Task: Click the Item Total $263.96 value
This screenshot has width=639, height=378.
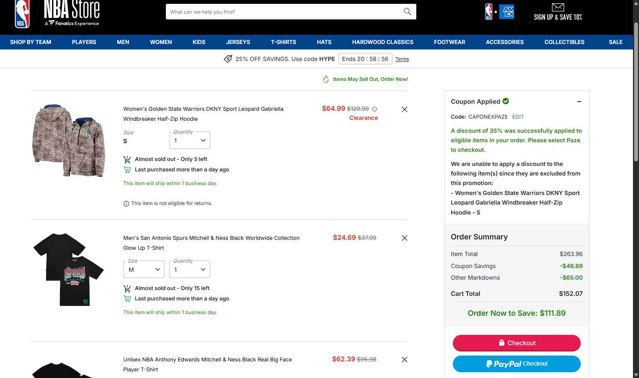Action: (x=571, y=254)
